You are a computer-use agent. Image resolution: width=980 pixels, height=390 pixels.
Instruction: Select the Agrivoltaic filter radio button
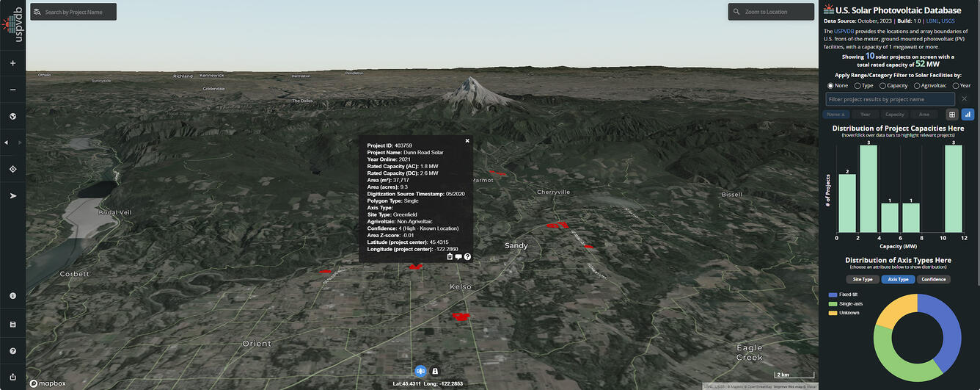point(917,86)
